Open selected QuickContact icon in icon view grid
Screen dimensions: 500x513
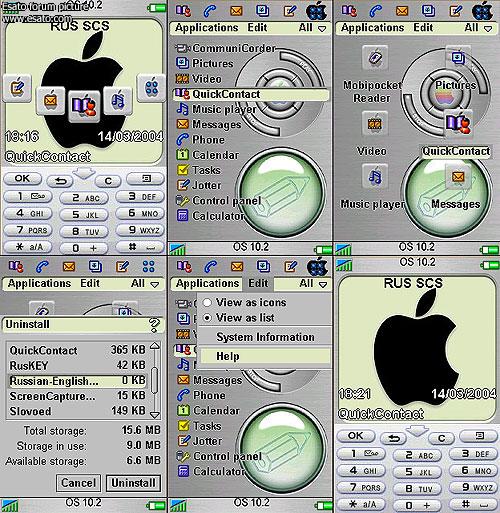pos(458,123)
